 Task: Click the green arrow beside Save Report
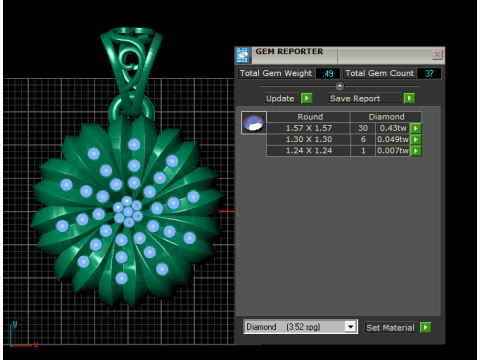pos(409,98)
